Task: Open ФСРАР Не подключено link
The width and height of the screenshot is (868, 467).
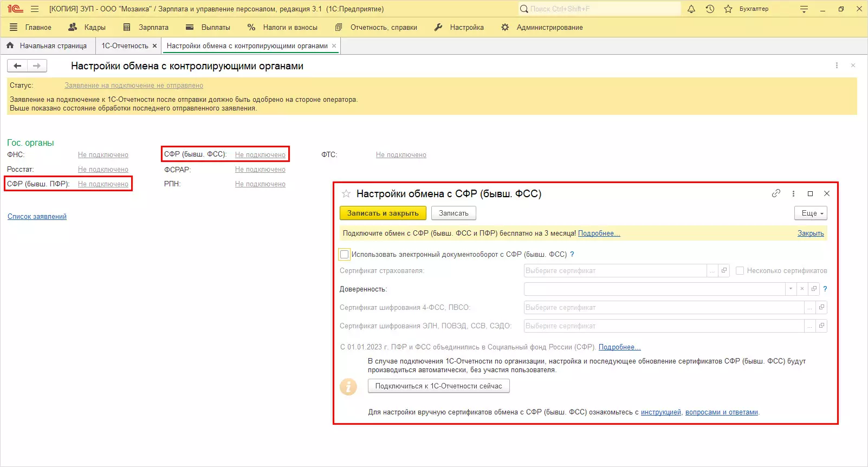Action: pyautogui.click(x=260, y=170)
